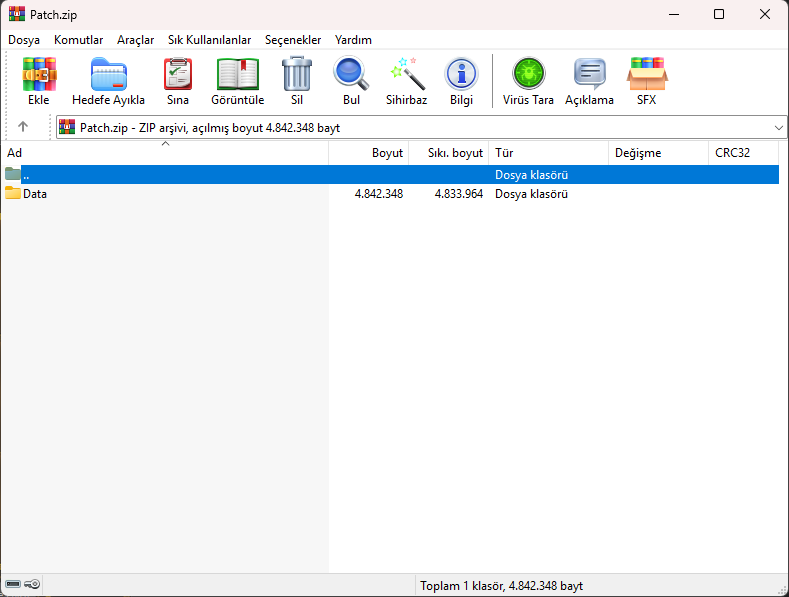Image resolution: width=789 pixels, height=597 pixels.
Task: Open the Komutlar menu
Action: point(78,40)
